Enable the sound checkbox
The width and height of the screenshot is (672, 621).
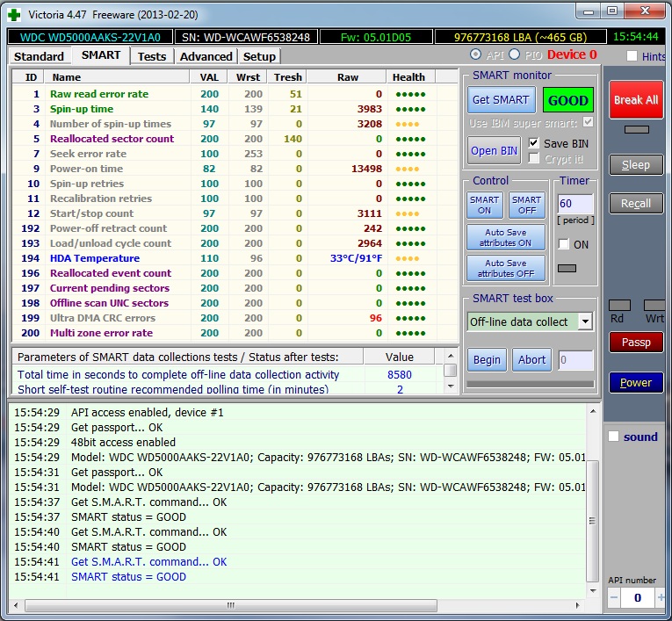tap(614, 437)
